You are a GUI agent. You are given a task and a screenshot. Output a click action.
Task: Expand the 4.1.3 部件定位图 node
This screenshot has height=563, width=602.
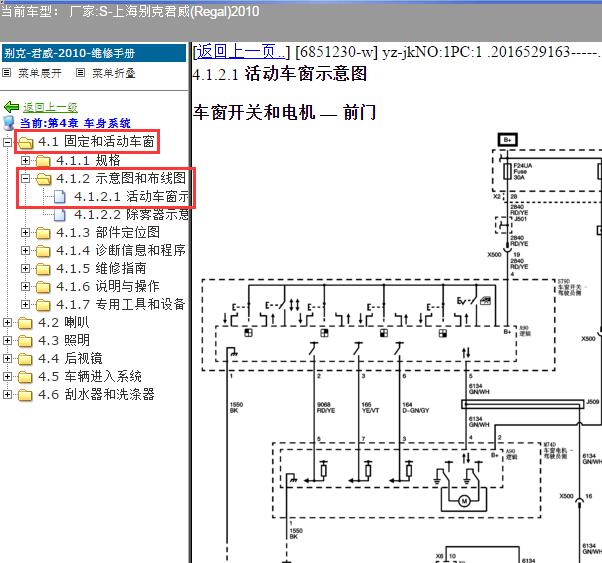[x=25, y=232]
